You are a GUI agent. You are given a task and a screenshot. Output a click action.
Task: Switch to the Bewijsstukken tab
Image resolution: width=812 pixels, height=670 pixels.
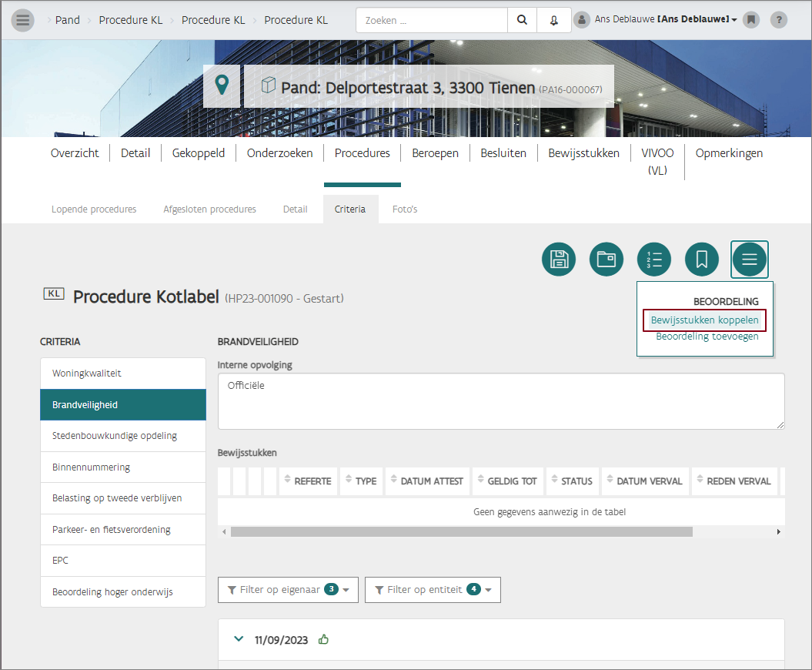click(x=583, y=153)
